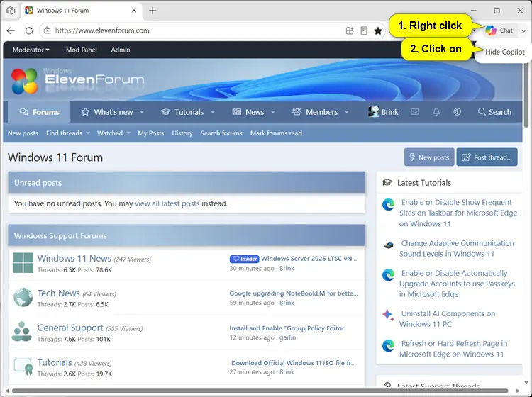Open the Windows 11 News forum
532x397 pixels.
point(74,258)
